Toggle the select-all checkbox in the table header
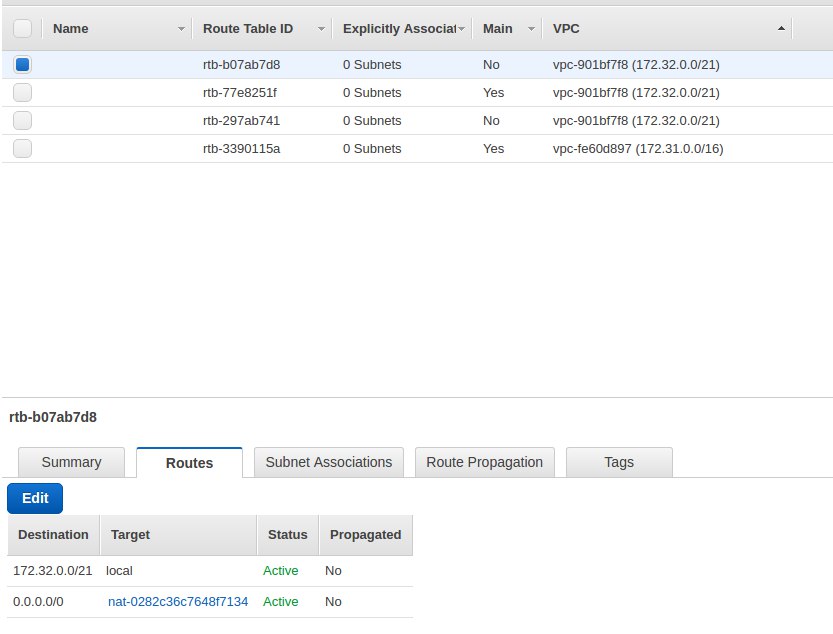 pyautogui.click(x=23, y=29)
